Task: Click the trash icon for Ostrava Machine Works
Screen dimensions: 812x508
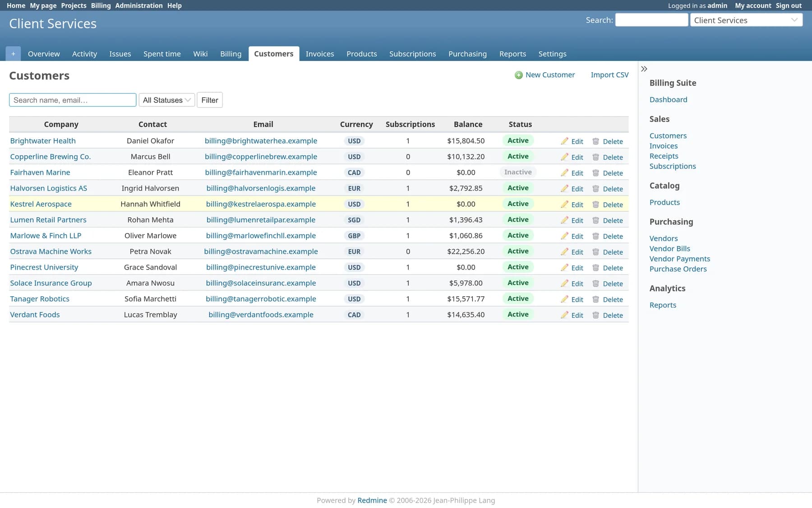Action: coord(595,252)
